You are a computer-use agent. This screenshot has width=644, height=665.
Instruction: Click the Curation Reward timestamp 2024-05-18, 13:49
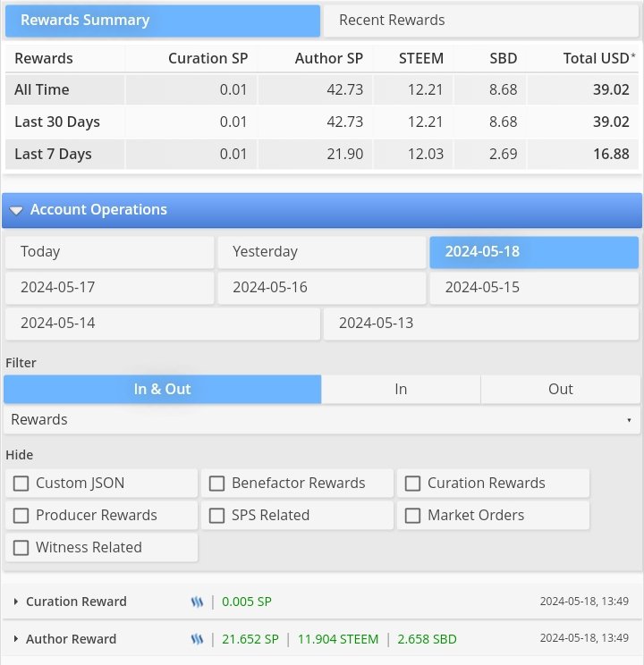pyautogui.click(x=584, y=601)
